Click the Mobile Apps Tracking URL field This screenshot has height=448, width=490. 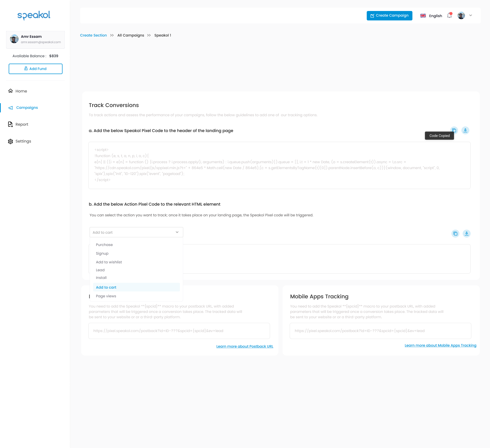[380, 331]
